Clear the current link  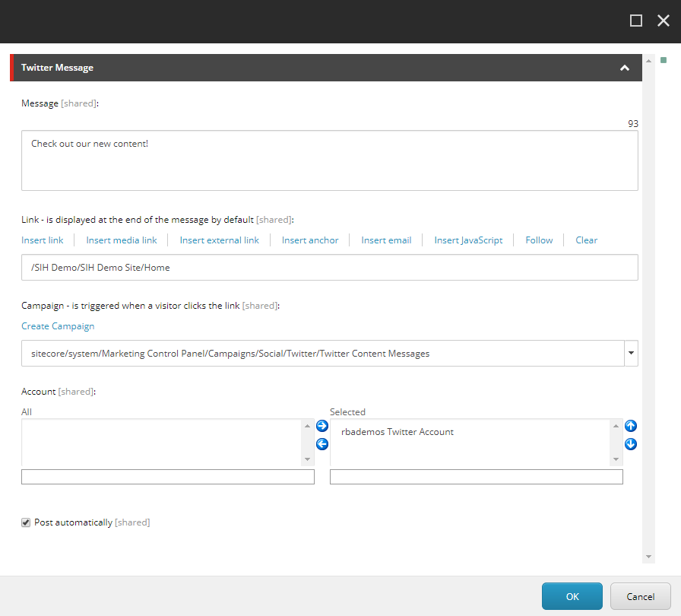pyautogui.click(x=586, y=240)
